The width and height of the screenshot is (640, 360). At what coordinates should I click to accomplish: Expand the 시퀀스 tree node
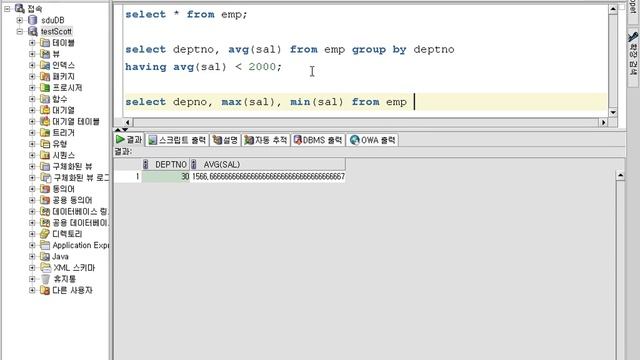click(32, 155)
